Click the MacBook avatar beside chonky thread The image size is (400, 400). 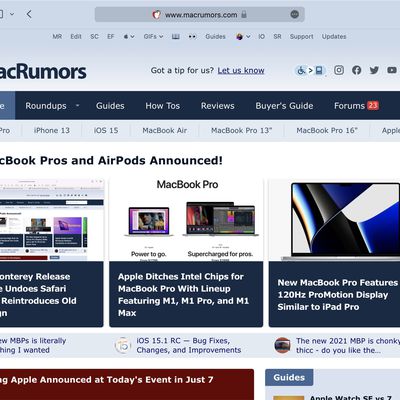[282, 345]
